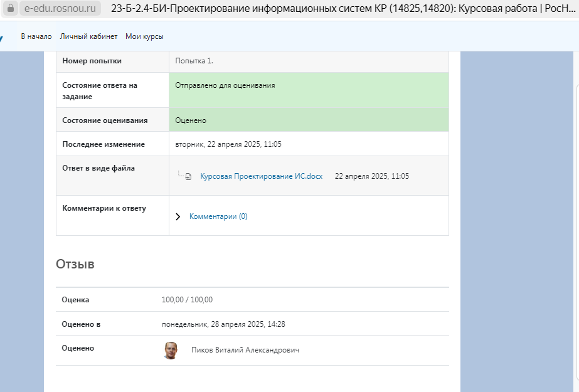Click the grader's avatar photo
The width and height of the screenshot is (579, 392).
pyautogui.click(x=170, y=350)
